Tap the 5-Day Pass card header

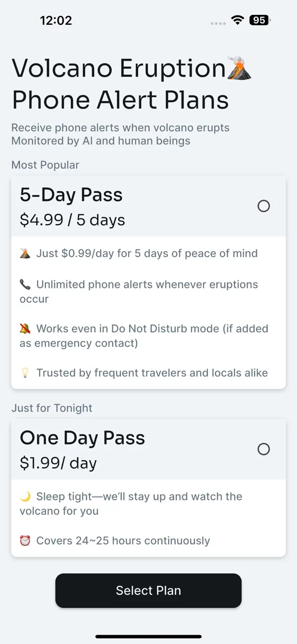coord(148,206)
